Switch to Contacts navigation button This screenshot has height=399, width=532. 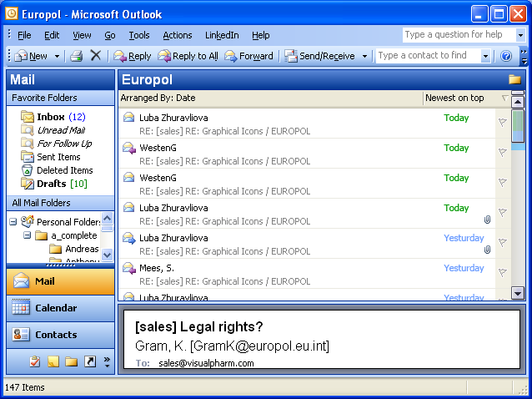60,335
